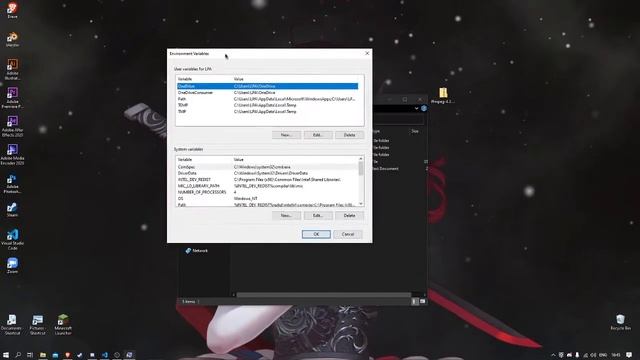This screenshot has height=360, width=640.
Task: Switch File Explorer to details view icon
Action: click(x=415, y=302)
